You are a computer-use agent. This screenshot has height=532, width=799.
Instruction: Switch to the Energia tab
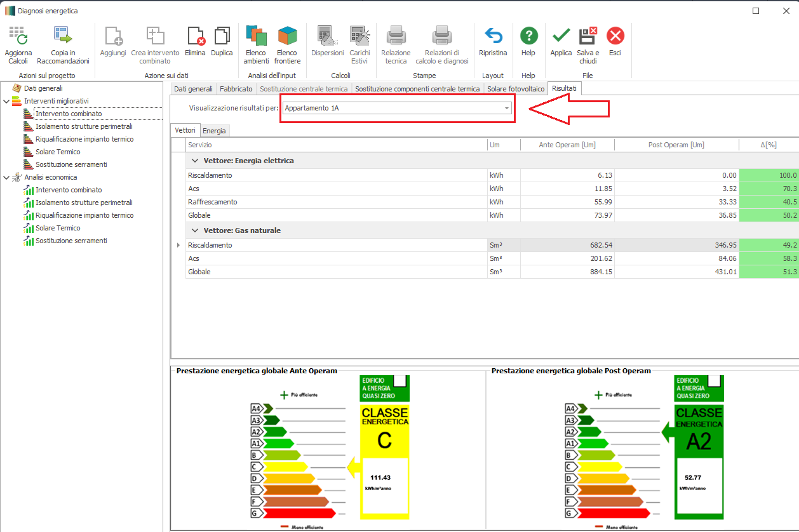(x=214, y=131)
